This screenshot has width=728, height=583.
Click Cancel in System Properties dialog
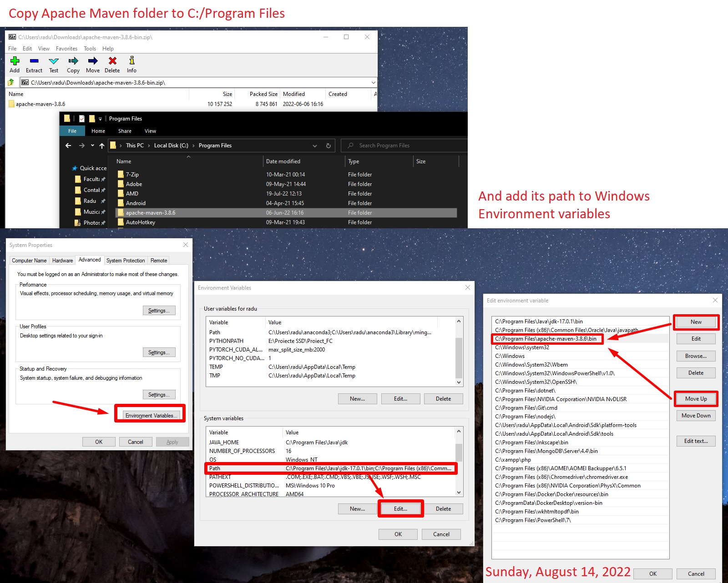pyautogui.click(x=136, y=442)
